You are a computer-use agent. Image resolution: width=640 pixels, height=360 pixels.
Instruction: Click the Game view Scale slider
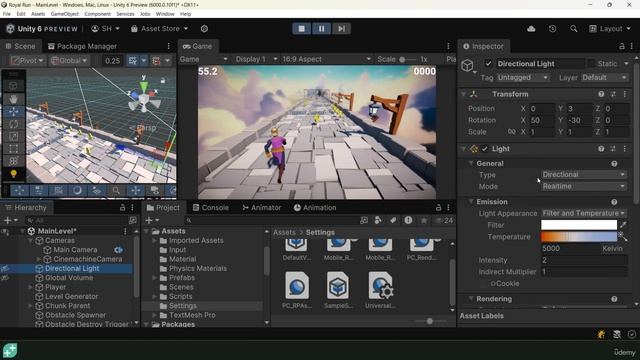[x=407, y=59]
